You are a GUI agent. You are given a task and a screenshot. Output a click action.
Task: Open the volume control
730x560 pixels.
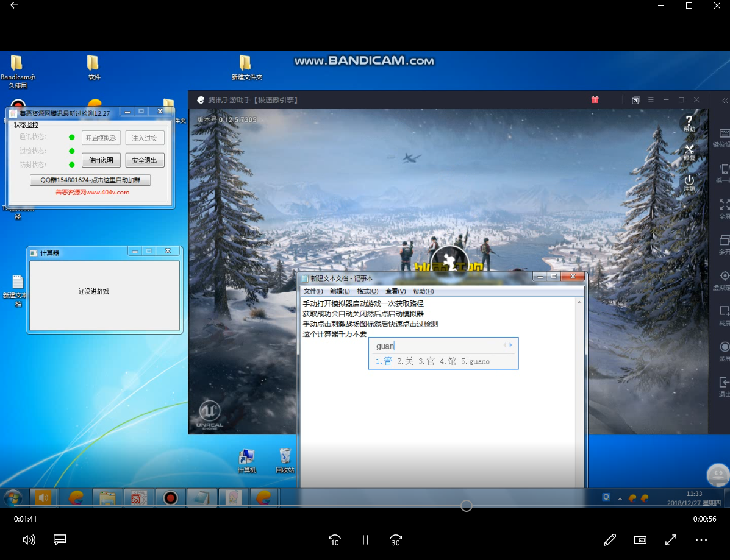pos(29,539)
